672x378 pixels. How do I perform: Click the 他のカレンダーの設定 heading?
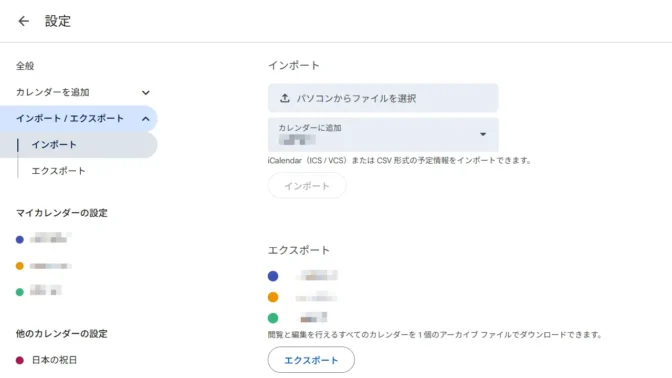pyautogui.click(x=62, y=334)
